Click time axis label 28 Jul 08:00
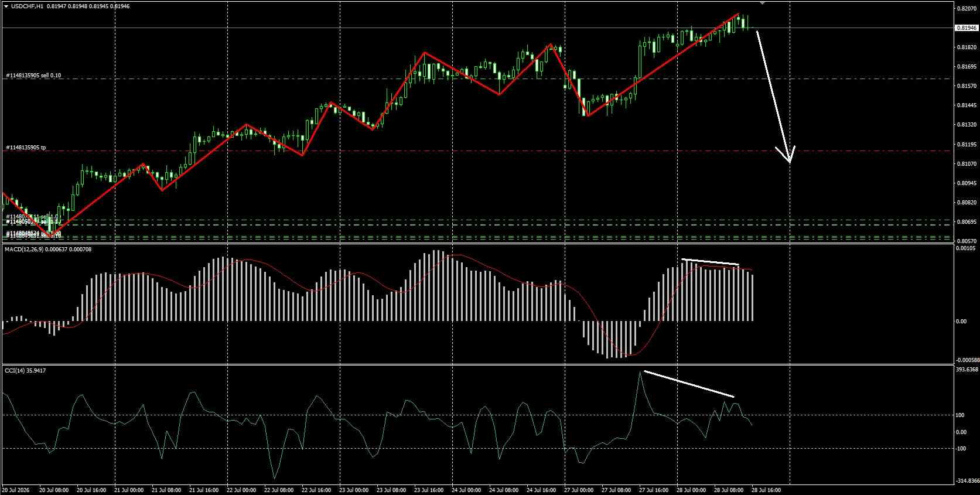 coord(729,490)
